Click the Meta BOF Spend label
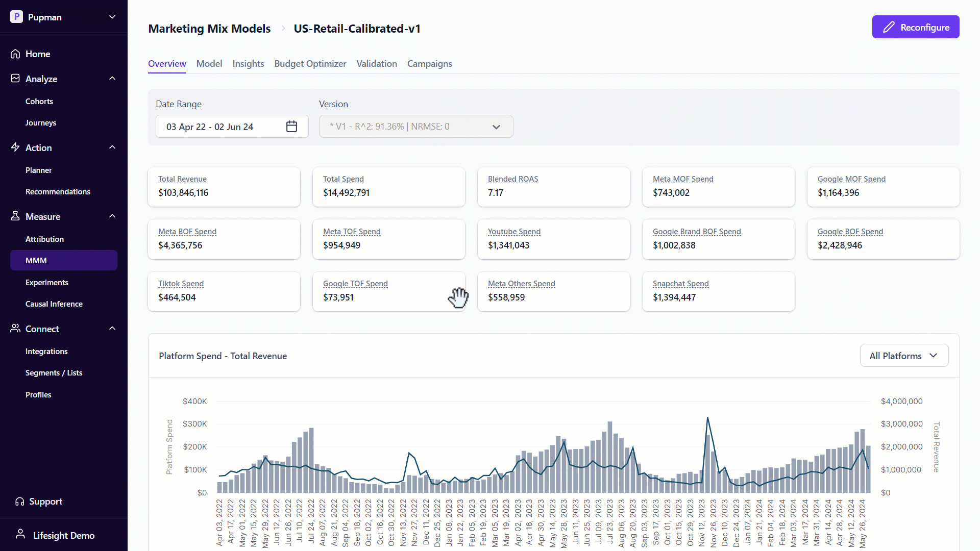Screen dimensions: 980x551 [x=187, y=232]
